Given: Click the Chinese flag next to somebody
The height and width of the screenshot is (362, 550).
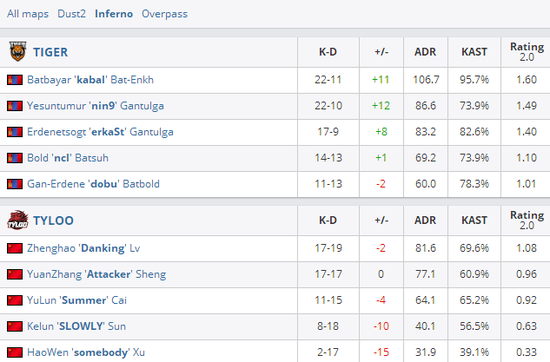Looking at the screenshot, I should tap(15, 352).
